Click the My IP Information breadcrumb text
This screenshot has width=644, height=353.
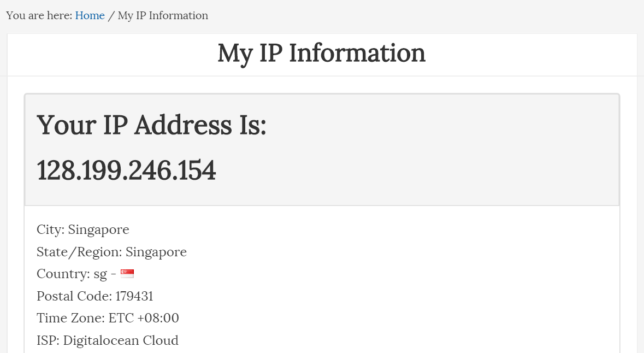point(161,15)
